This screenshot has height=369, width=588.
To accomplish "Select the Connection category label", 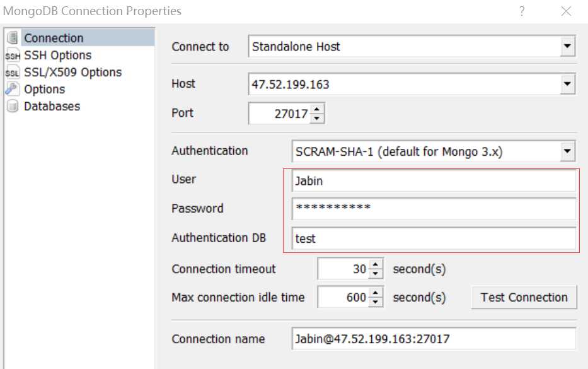I will coord(54,38).
